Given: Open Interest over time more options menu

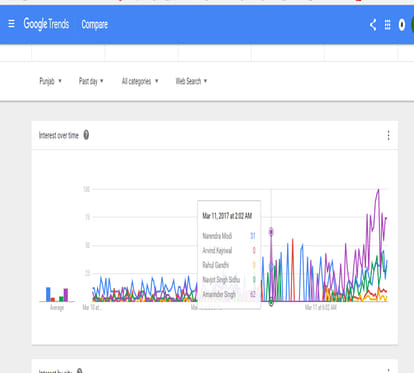Looking at the screenshot, I should tap(388, 135).
